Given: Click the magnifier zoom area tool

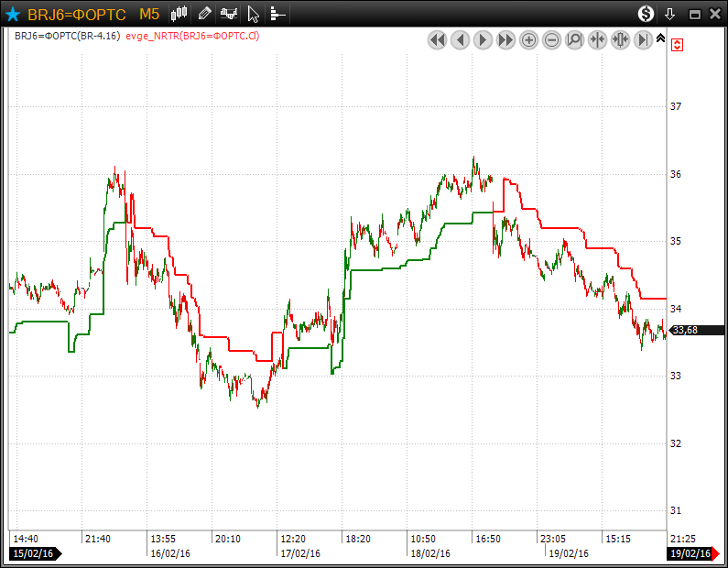Looking at the screenshot, I should pos(574,40).
